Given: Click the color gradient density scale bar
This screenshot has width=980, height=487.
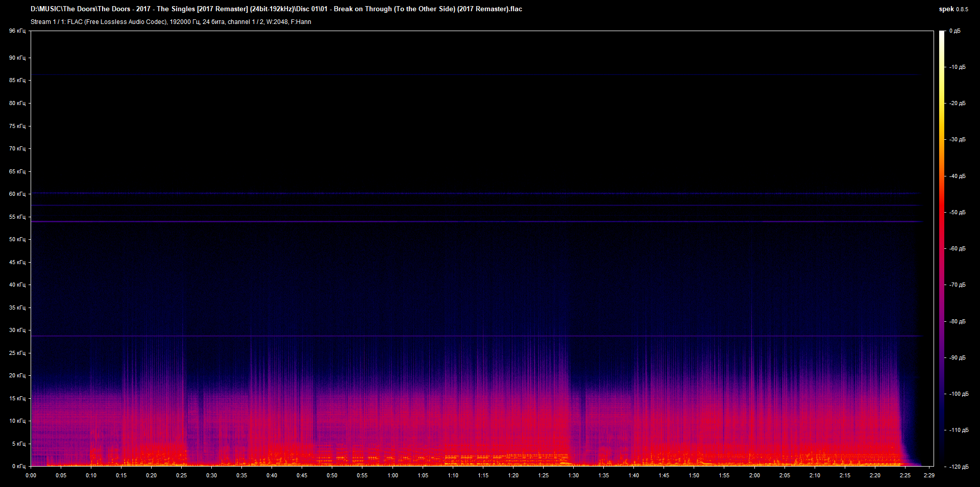Looking at the screenshot, I should tap(942, 248).
